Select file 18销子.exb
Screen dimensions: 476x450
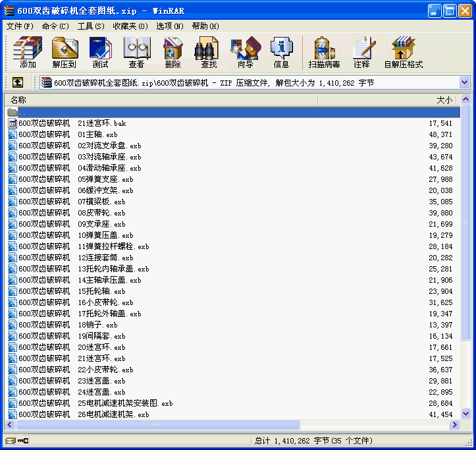coord(68,325)
